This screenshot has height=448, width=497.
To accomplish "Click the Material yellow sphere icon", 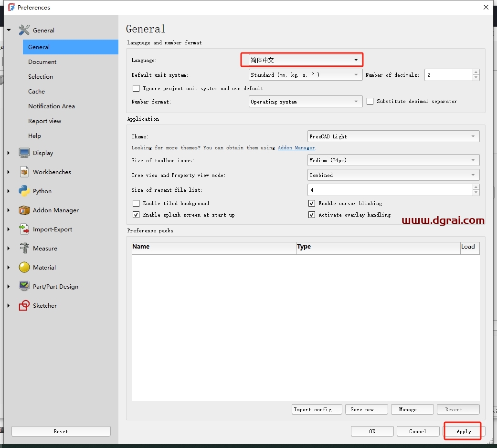I will point(24,267).
